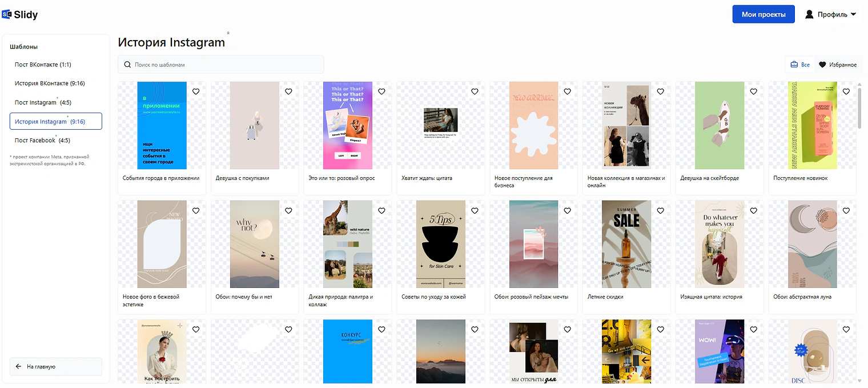Go back via На главную button

[x=56, y=366]
